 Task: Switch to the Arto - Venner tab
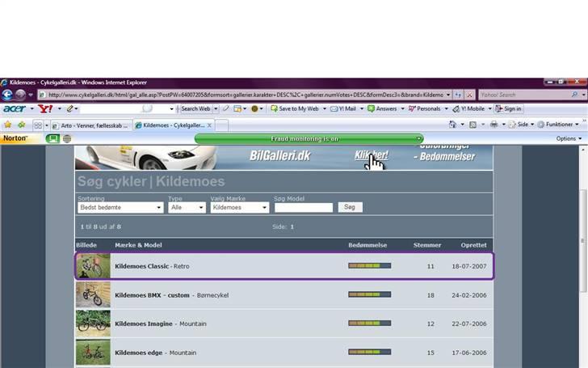click(90, 125)
